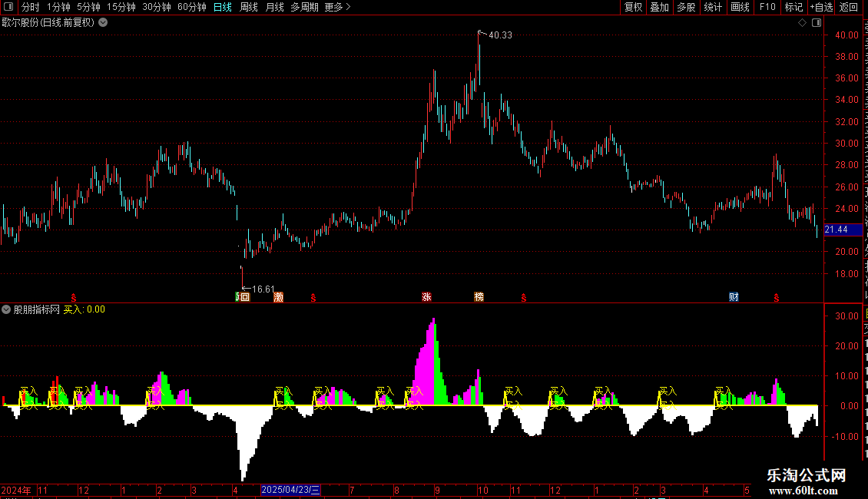Click the first red S marker near November
This screenshot has height=499, width=868.
click(x=74, y=298)
